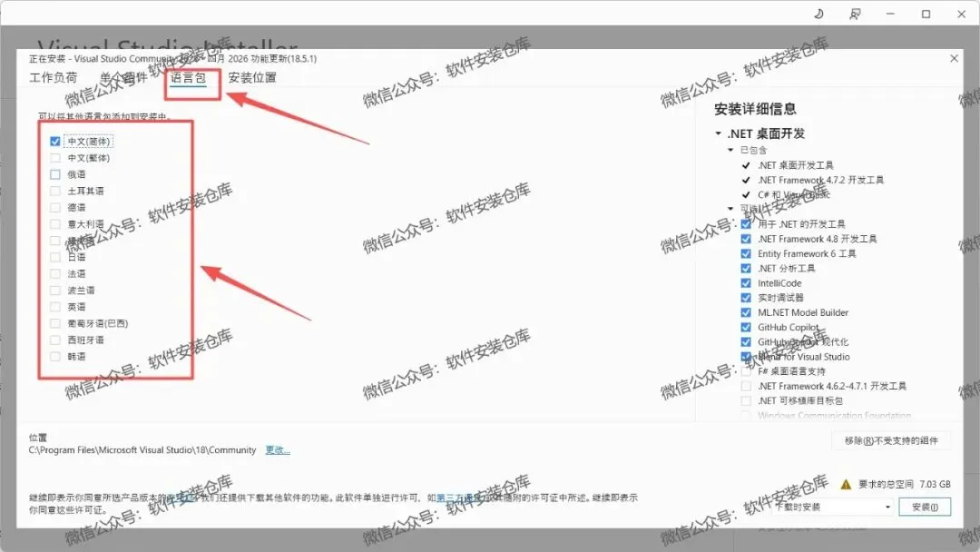Go to the 安装位置 tab

[252, 77]
